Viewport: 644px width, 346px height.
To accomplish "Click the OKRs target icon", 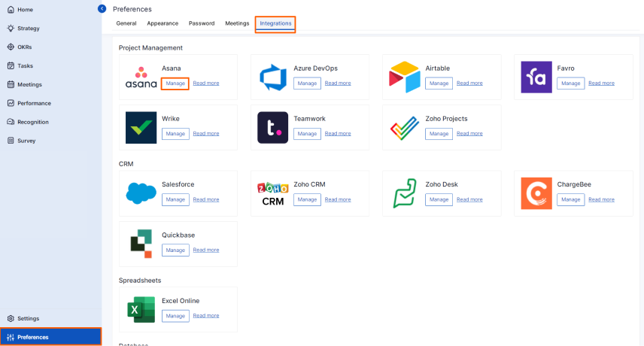I will [x=11, y=47].
